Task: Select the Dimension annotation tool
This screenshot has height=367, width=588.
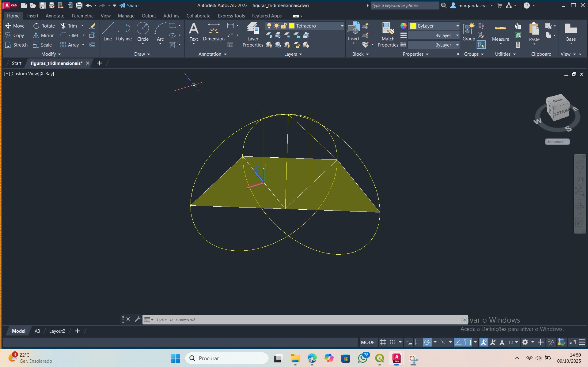Action: click(x=214, y=32)
